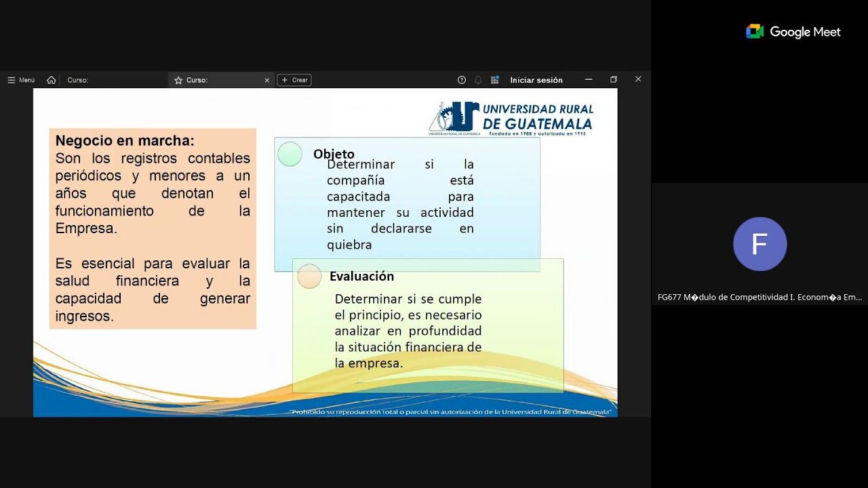Click the green circle beside Objeto

click(x=290, y=154)
